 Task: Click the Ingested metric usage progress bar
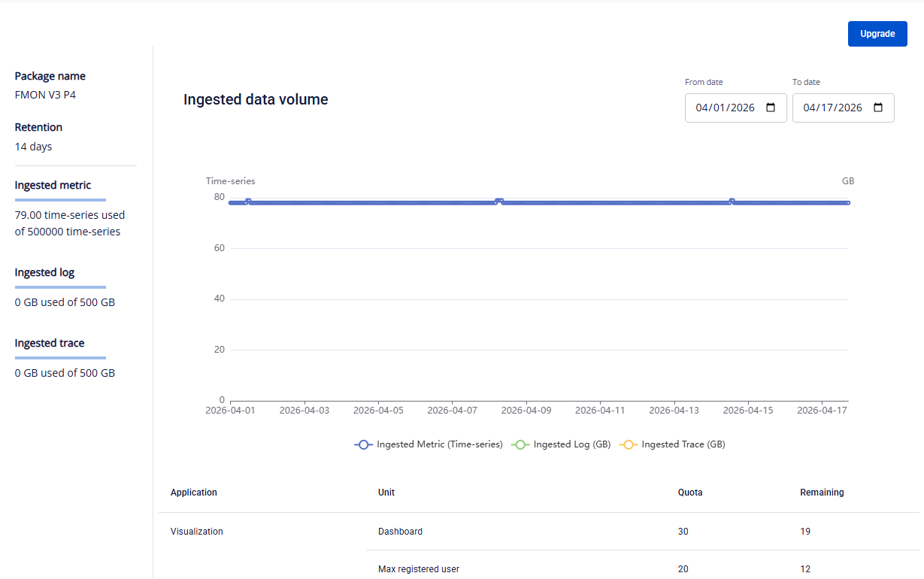click(x=60, y=200)
